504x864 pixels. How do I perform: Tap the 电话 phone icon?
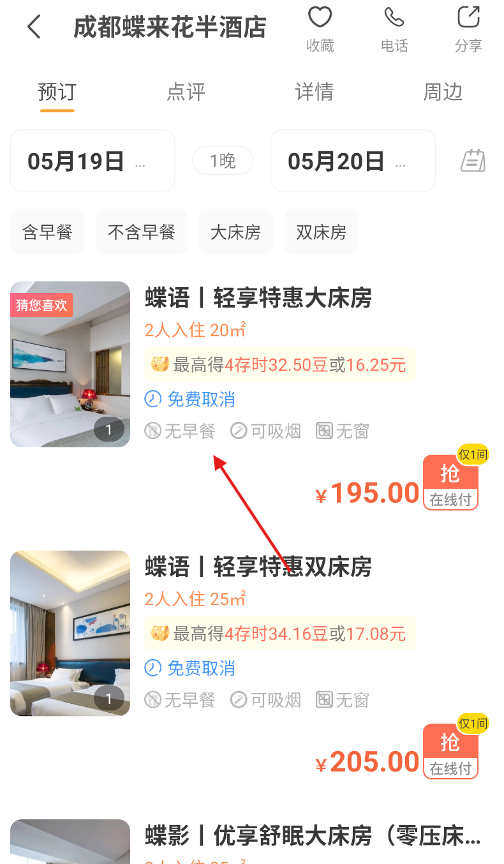[x=394, y=17]
